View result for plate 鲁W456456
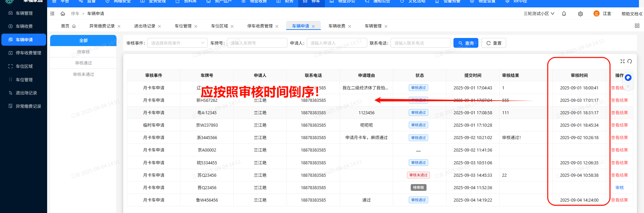The image size is (644, 213). [x=619, y=200]
